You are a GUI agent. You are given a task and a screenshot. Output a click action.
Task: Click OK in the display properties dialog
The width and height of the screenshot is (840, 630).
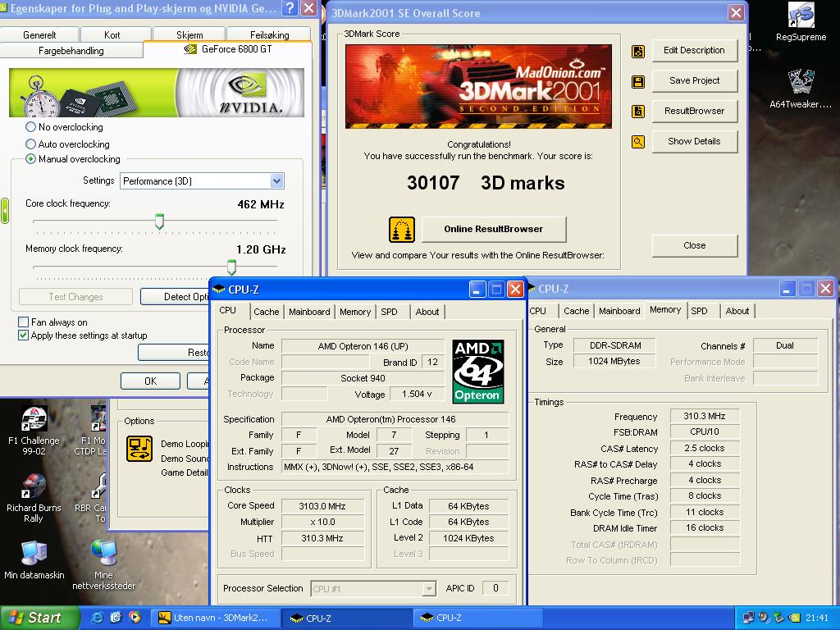point(151,381)
